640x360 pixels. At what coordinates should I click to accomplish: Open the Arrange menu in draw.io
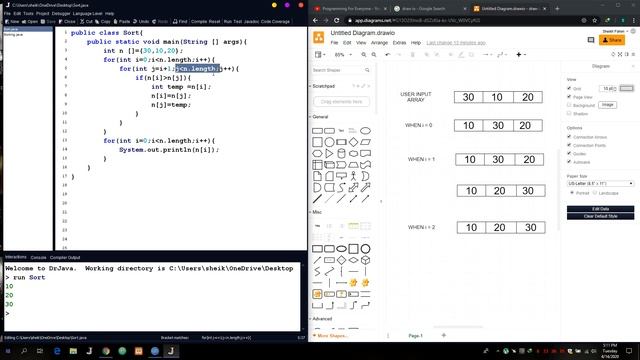coord(379,43)
